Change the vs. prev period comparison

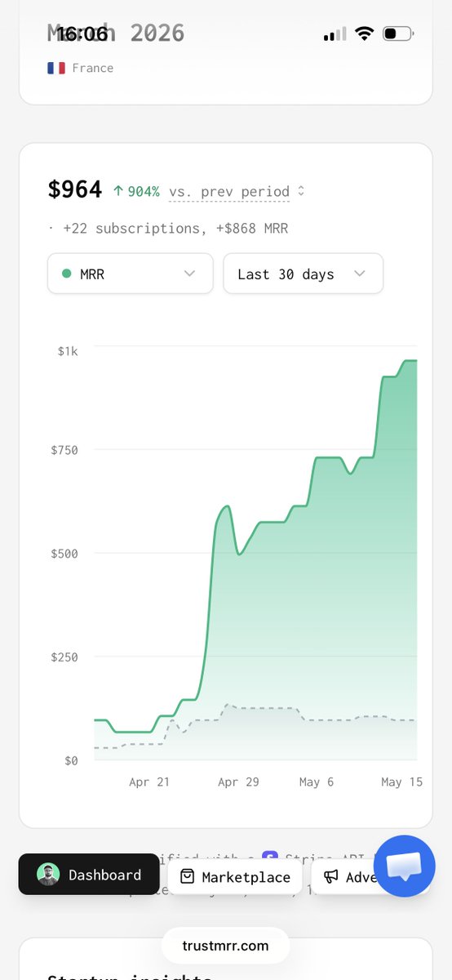tap(229, 191)
